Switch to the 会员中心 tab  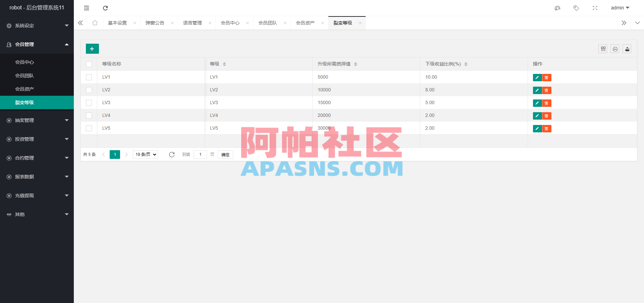point(230,23)
